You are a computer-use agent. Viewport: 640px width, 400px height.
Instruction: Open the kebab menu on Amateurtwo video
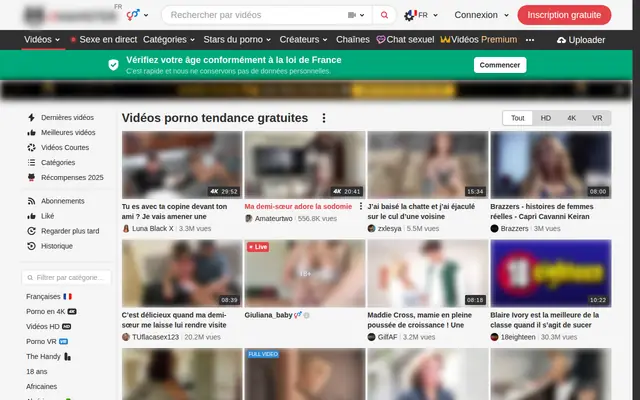tap(360, 207)
